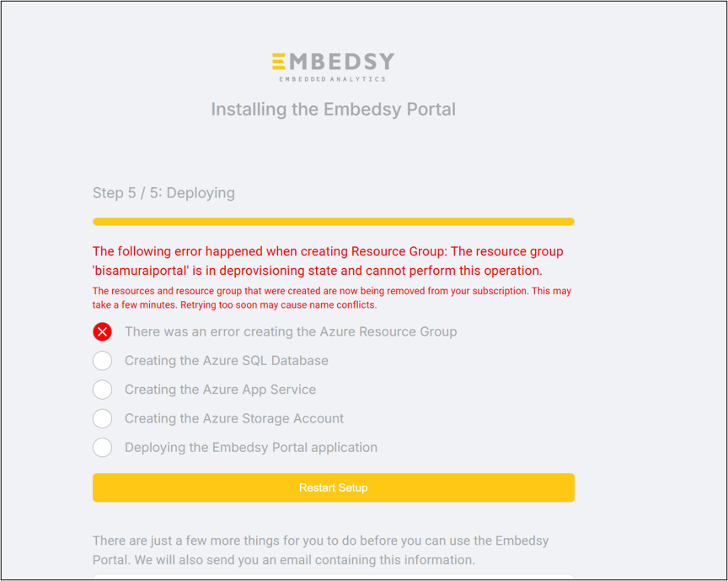Click the partially visible field at the bottom

pyautogui.click(x=333, y=578)
